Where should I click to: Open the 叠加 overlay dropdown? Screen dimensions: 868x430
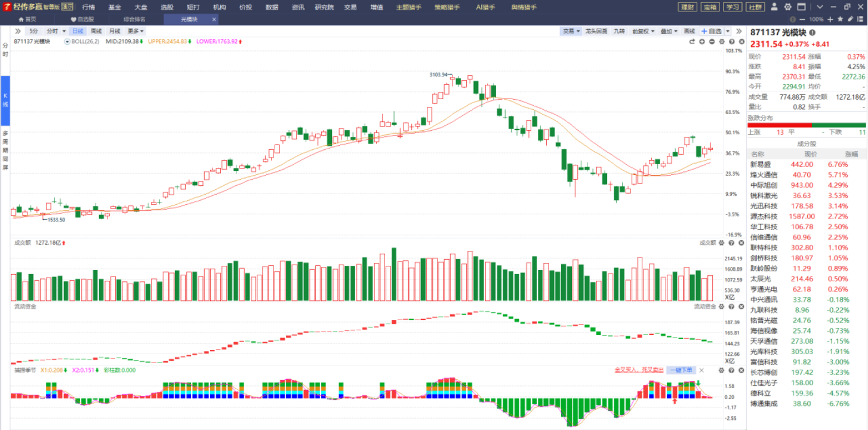[x=669, y=31]
